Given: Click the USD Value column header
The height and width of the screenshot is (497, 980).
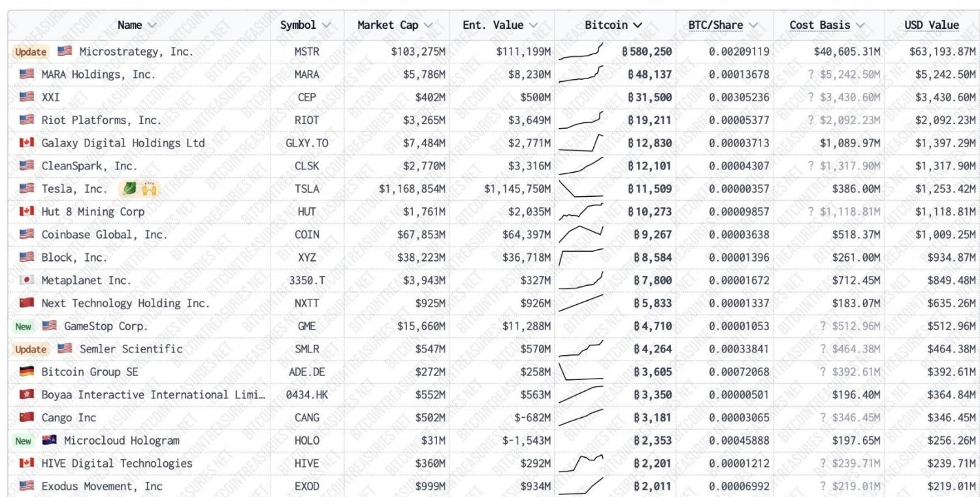Looking at the screenshot, I should [x=932, y=25].
